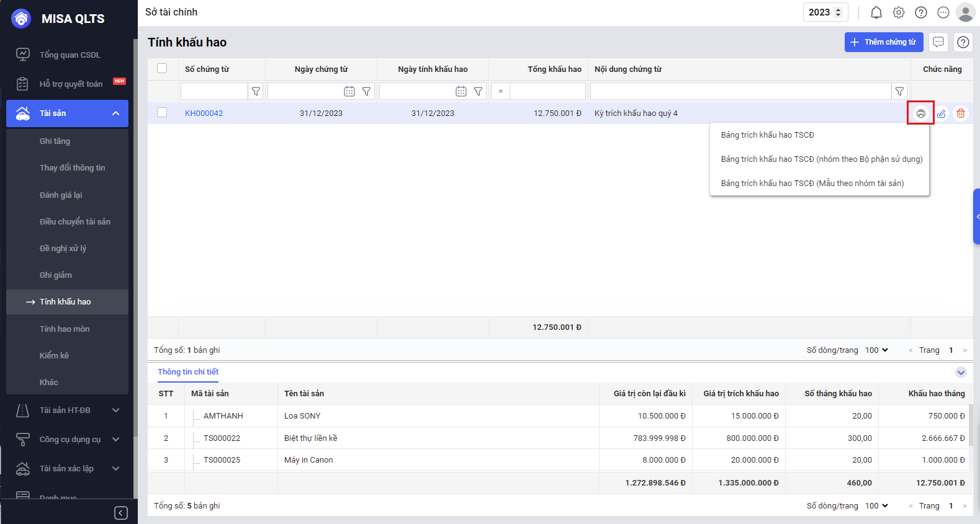This screenshot has width=980, height=524.
Task: Delete voucher KH000042 with trash icon
Action: click(x=961, y=113)
